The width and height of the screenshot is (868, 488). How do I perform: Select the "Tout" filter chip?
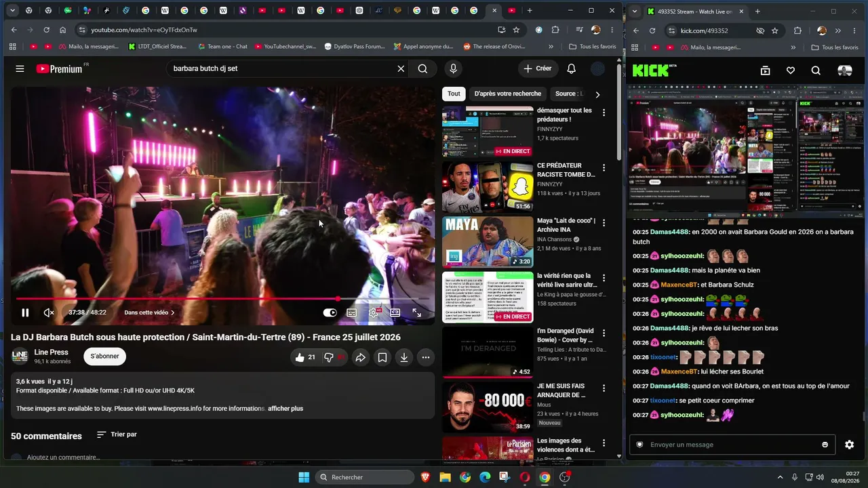point(454,94)
